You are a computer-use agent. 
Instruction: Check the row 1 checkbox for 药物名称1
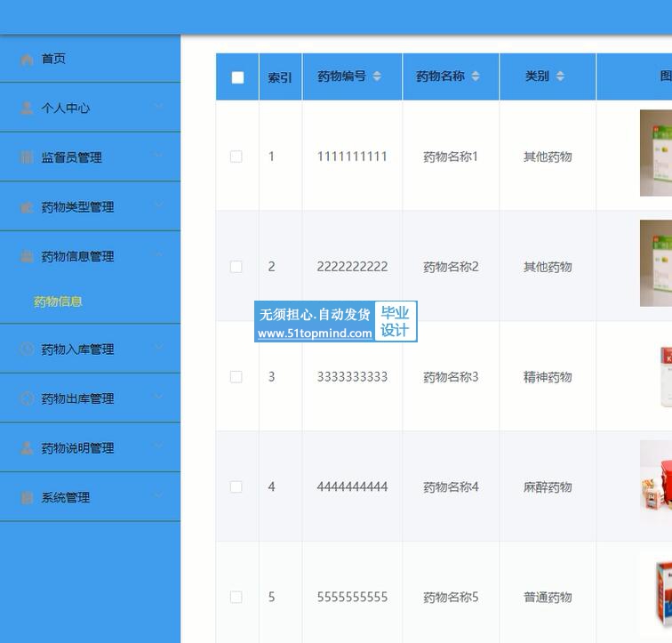point(236,157)
